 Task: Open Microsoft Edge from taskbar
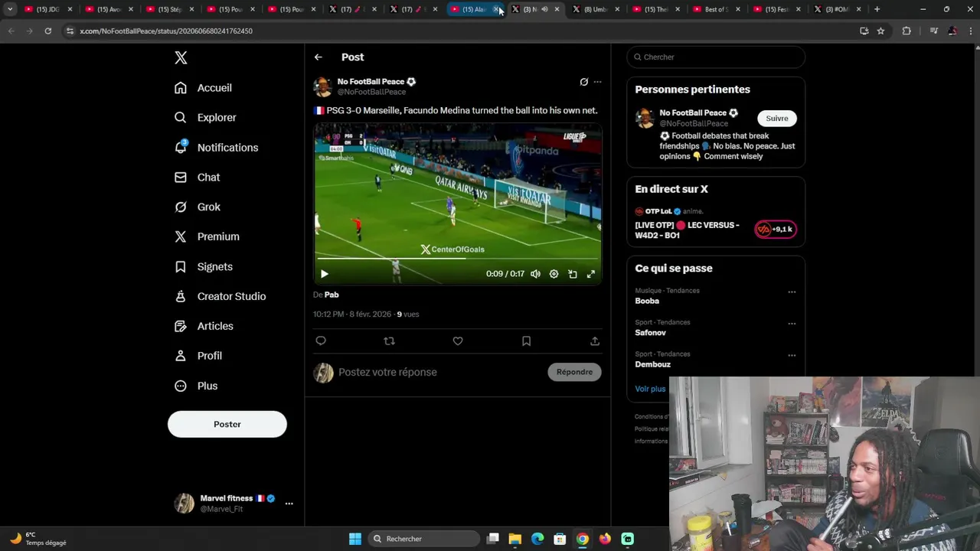tap(537, 539)
